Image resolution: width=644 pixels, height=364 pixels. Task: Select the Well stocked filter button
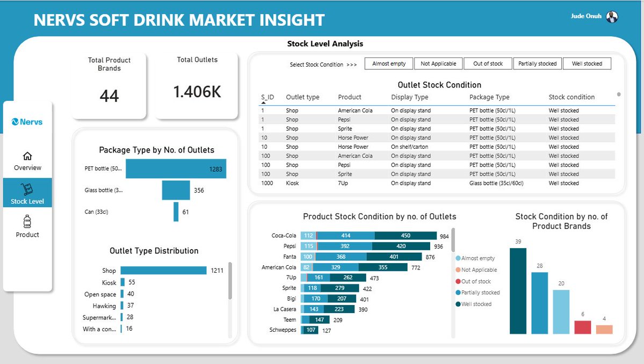coord(587,63)
